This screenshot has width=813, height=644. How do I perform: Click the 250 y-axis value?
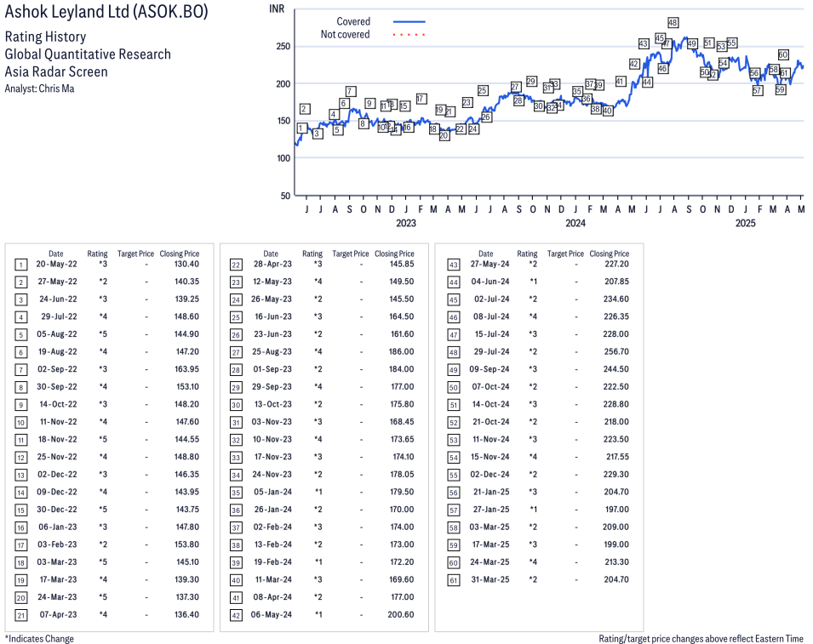click(283, 47)
